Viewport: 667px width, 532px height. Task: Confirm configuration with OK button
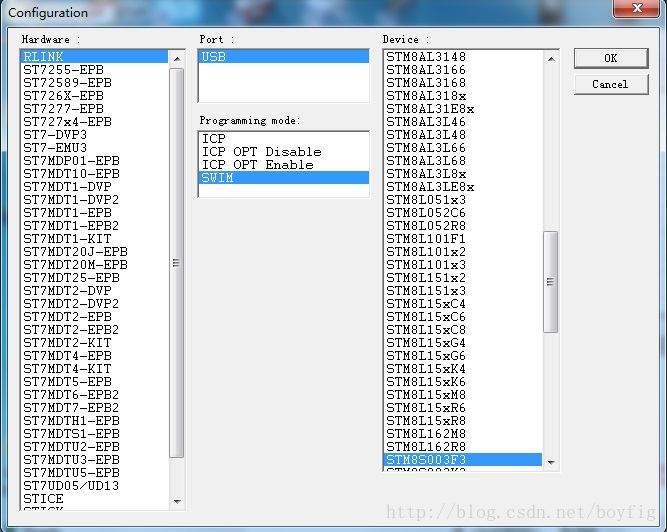click(x=611, y=58)
